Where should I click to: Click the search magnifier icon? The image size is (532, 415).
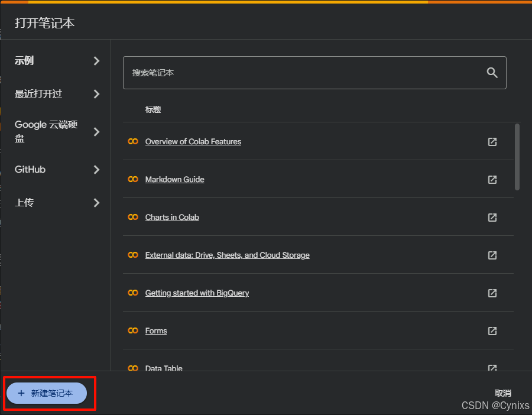[492, 73]
